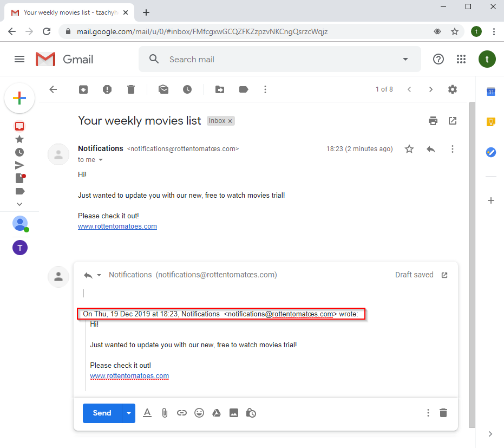The width and height of the screenshot is (504, 448).
Task: Open Google Calendar side panel
Action: [491, 92]
